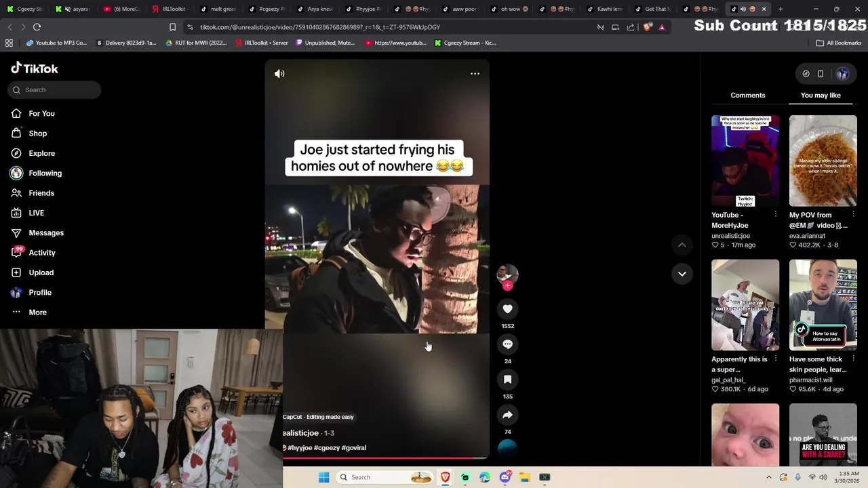Mute the TikTok video with speaker icon
868x488 pixels.
coord(279,73)
